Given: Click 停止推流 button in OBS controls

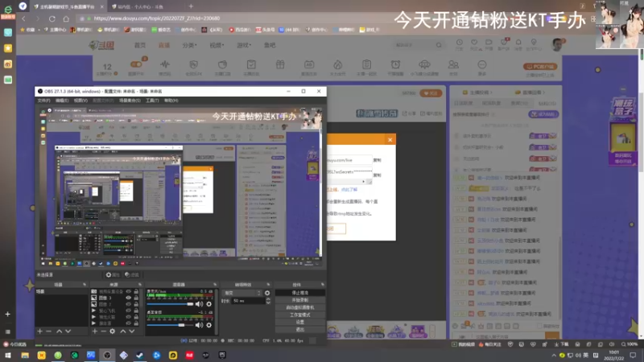Looking at the screenshot, I should point(299,293).
